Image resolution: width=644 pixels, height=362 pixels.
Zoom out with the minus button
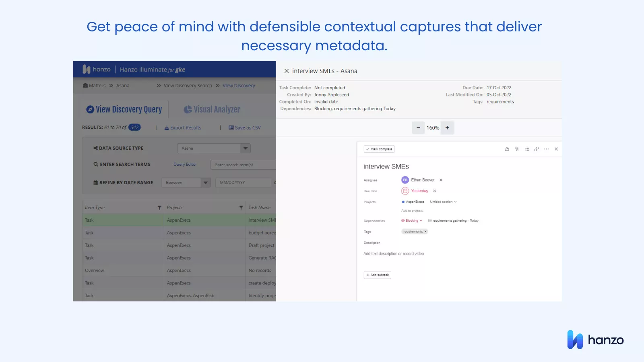[418, 128]
